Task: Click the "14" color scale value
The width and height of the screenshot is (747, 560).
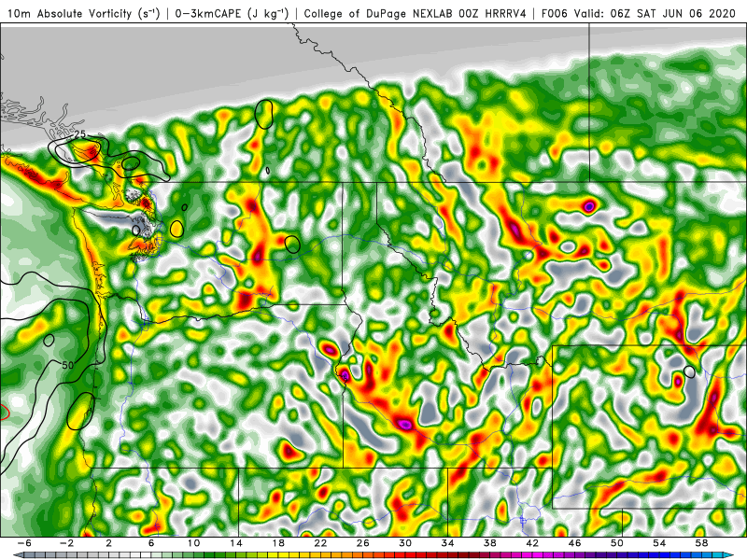Action: coord(236,543)
